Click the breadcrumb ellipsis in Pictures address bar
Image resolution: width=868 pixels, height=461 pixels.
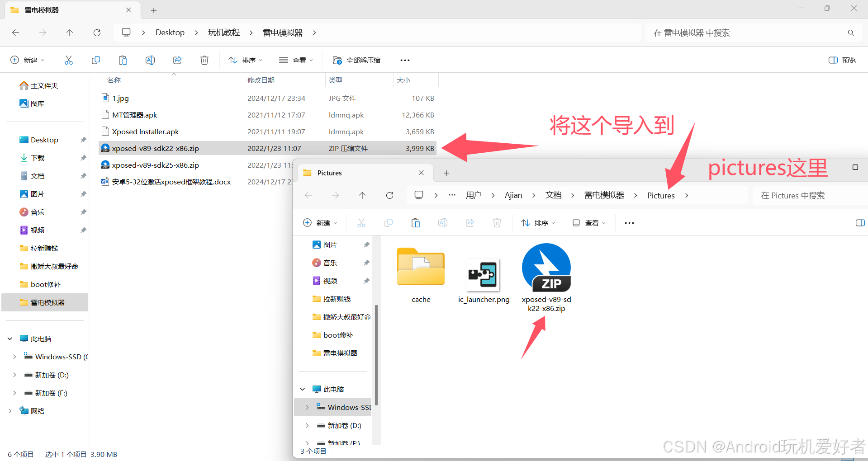452,195
